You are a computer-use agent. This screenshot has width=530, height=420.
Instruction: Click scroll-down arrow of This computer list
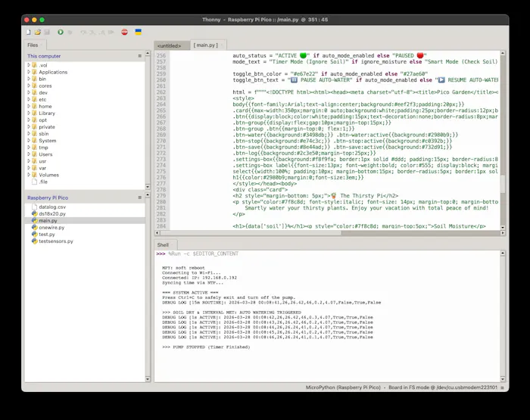(148, 186)
